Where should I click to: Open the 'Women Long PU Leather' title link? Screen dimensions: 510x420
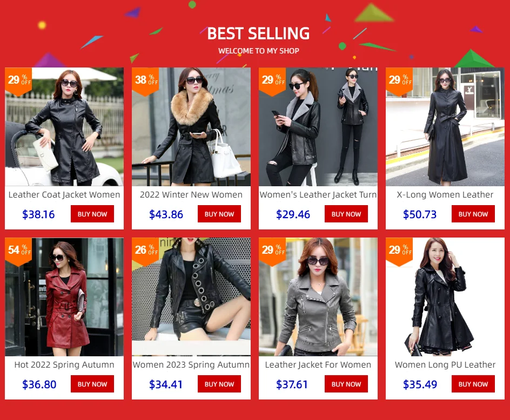445,365
